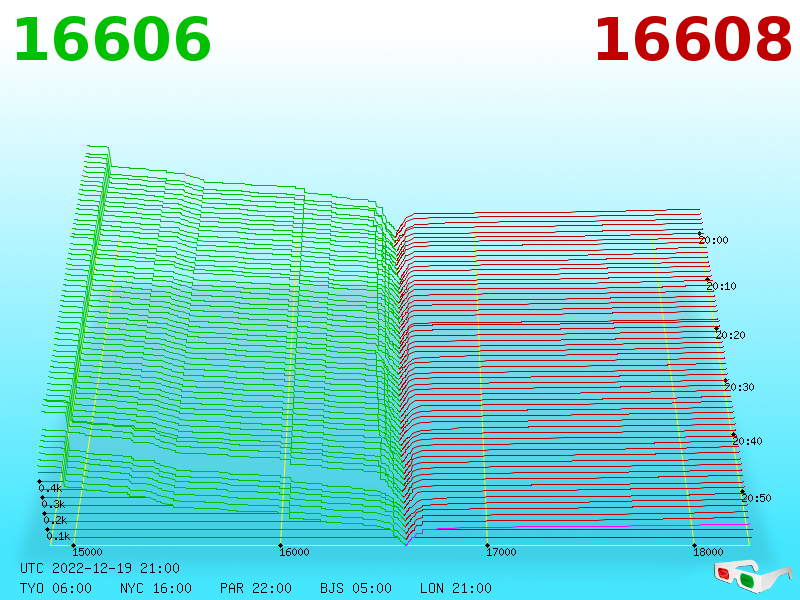
Task: Click the BJS 05:00 Beijing time
Action: (356, 588)
